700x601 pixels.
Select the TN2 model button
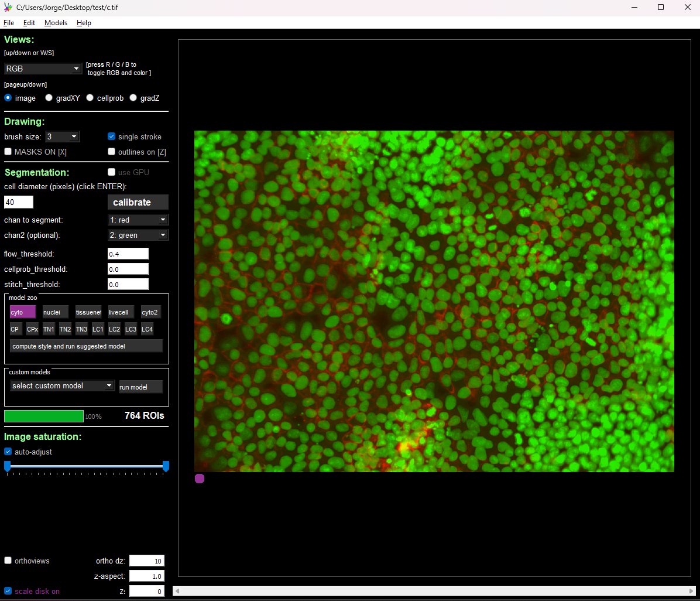coord(65,329)
